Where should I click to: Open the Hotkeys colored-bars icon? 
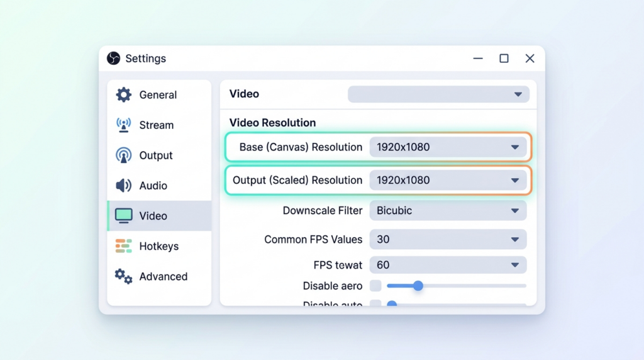click(123, 246)
